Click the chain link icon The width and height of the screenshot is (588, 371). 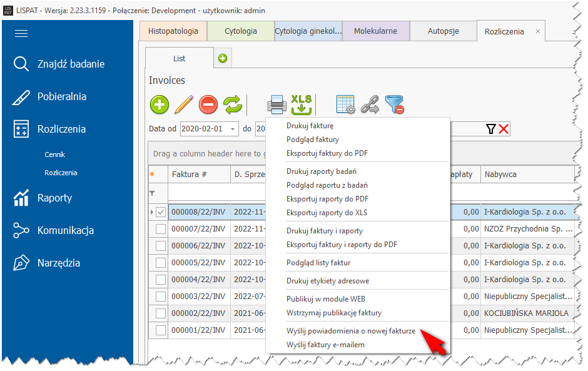370,104
